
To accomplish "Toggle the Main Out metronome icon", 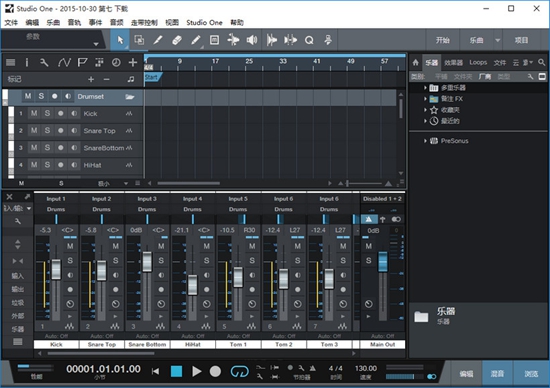I will pyautogui.click(x=368, y=219).
